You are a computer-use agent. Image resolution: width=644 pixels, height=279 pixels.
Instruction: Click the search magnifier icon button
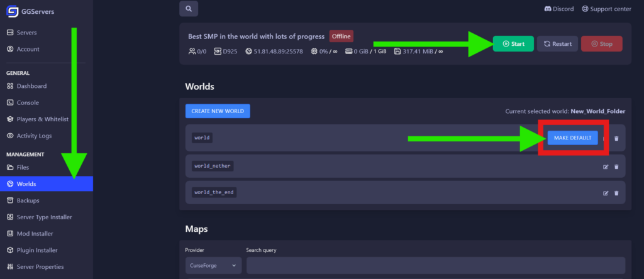click(x=189, y=9)
